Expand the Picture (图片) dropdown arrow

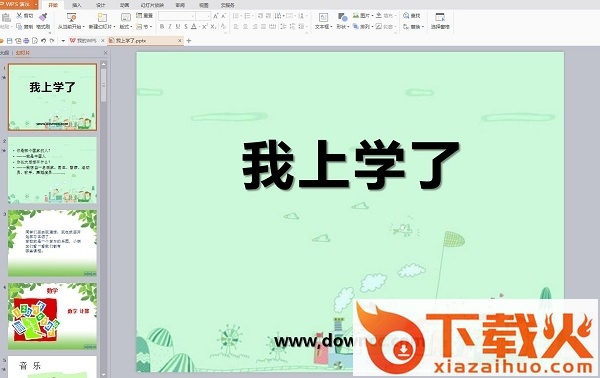(372, 16)
